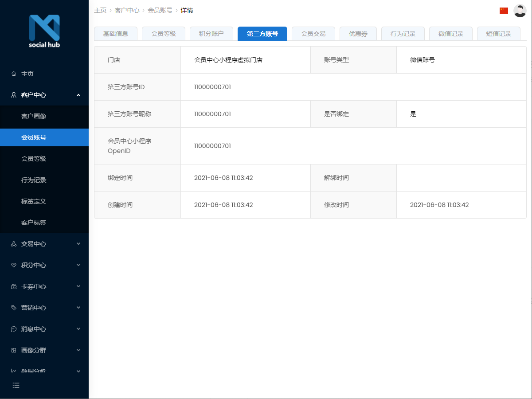Expand the 画像分群 menu chevron

coord(78,350)
